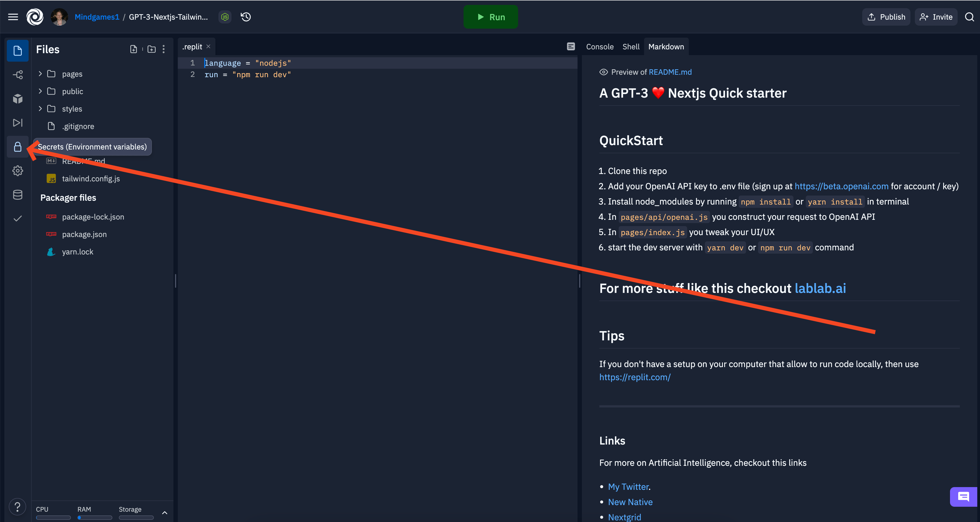980x522 pixels.
Task: Switch to the Shell tab
Action: pyautogui.click(x=630, y=47)
